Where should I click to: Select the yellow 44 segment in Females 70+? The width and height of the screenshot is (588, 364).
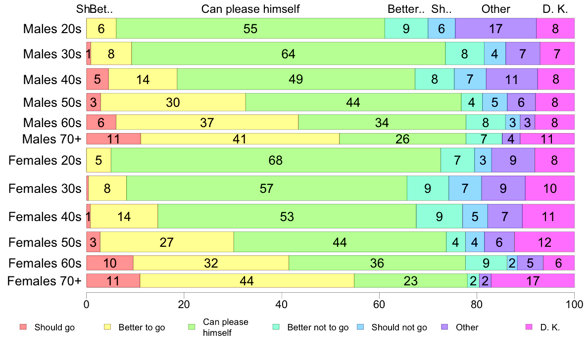[x=246, y=281]
